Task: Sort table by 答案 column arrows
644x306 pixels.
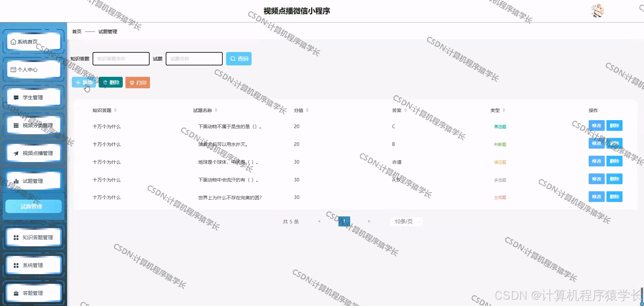Action: [x=406, y=110]
